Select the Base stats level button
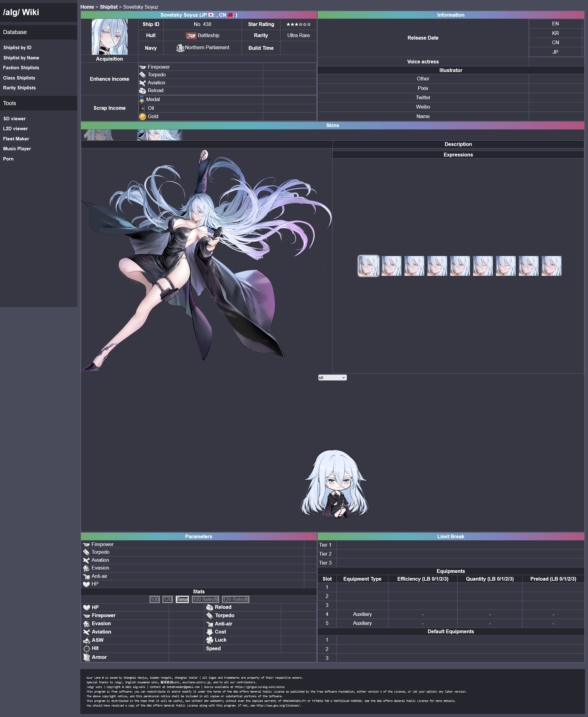588x717 pixels. click(182, 600)
